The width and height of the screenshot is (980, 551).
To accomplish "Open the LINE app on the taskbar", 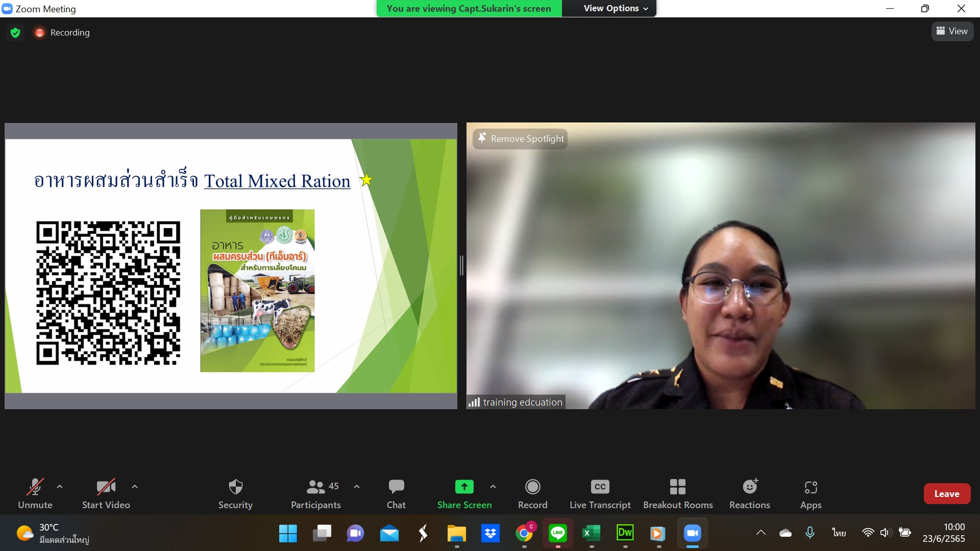I will click(558, 533).
